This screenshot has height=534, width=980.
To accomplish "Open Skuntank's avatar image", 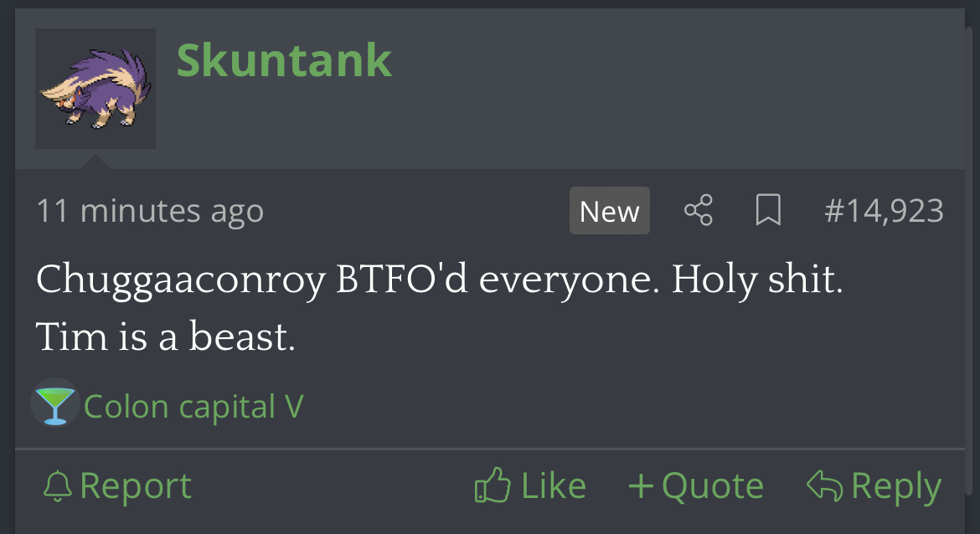I will pyautogui.click(x=95, y=89).
